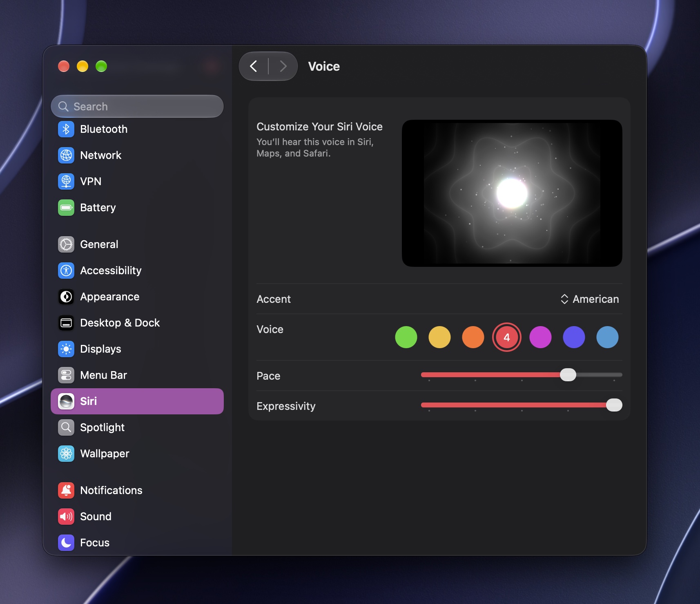Click the Accessibility icon
The width and height of the screenshot is (700, 604).
66,271
